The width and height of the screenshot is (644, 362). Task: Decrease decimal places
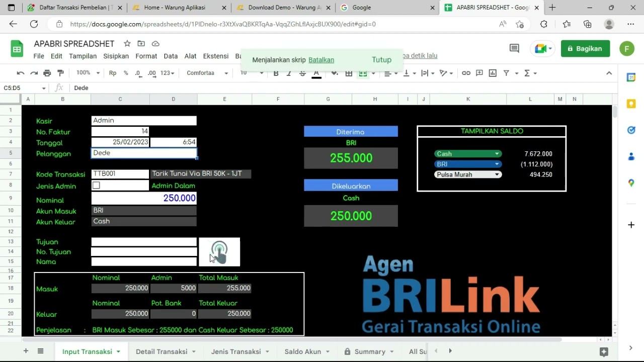tap(138, 73)
